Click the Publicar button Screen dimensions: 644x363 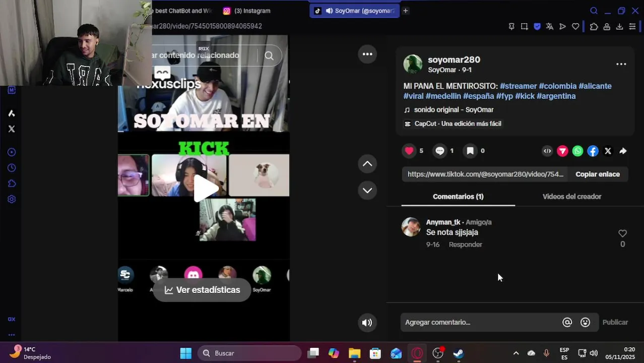click(x=615, y=322)
